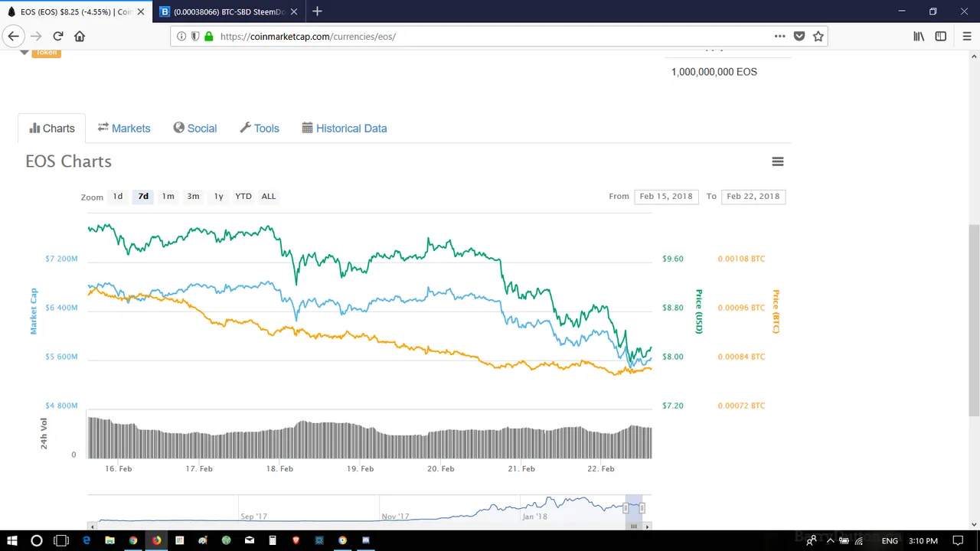Open Paint app from taskbar

point(203,540)
